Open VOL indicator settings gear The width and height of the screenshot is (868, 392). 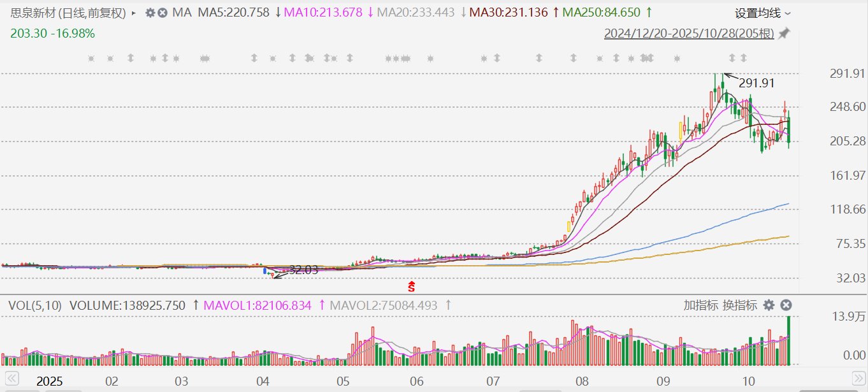pyautogui.click(x=769, y=305)
